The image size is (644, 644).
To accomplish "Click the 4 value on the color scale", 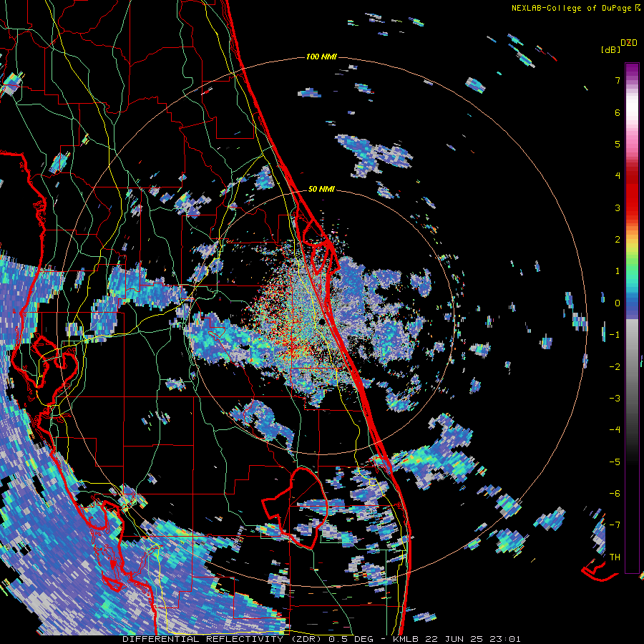I will tap(618, 176).
